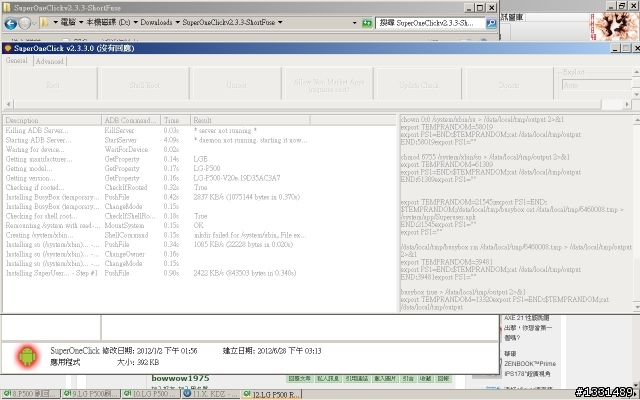Expand the dropdown arrow before 電腦
Screen dimensions: 640x400
tap(55, 22)
